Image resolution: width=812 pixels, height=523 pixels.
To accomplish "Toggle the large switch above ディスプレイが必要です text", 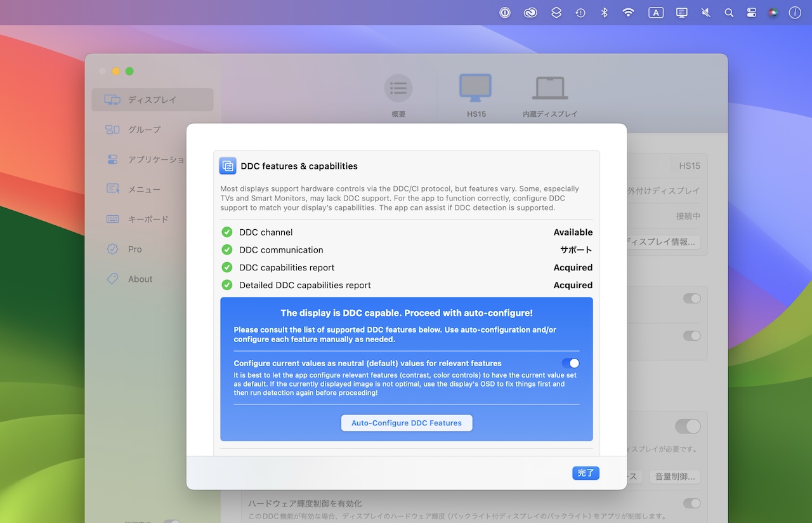I will 688,426.
